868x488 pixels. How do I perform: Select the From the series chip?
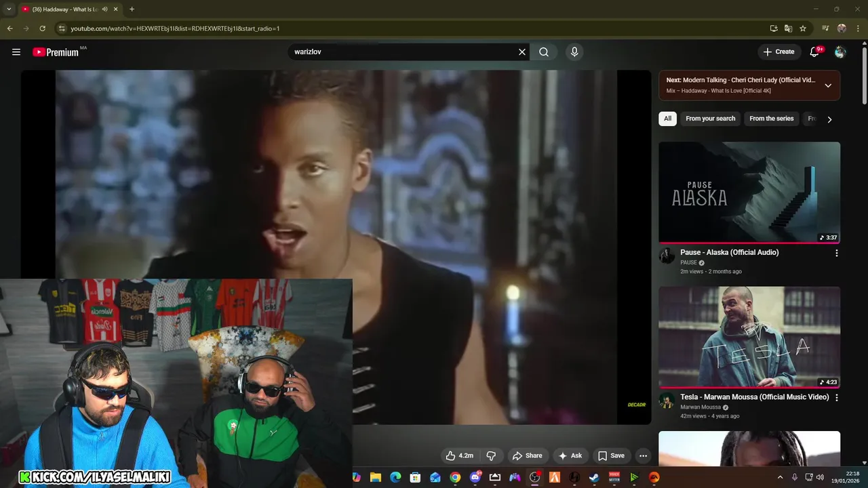[x=771, y=119]
